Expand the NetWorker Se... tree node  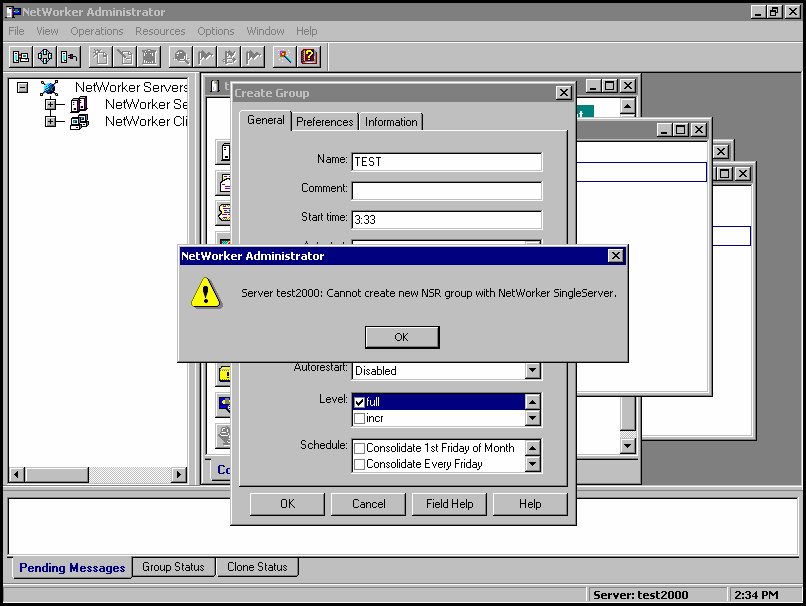coord(50,104)
